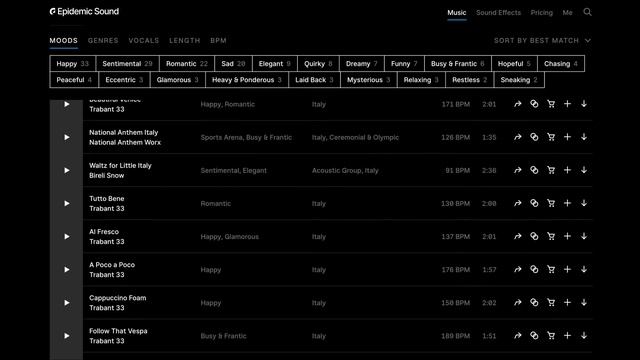Filter by the Hopeful mood
The image size is (640, 360).
click(x=514, y=64)
